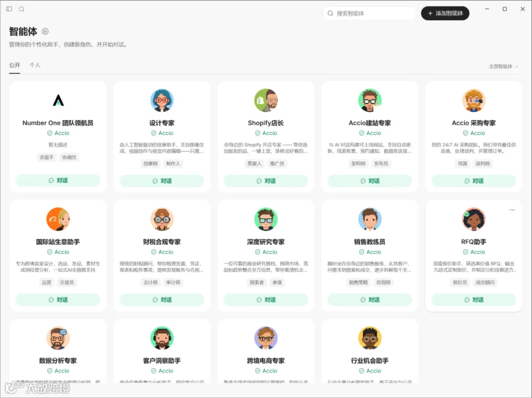This screenshot has width=532, height=398.
Task: Click the 数据分析专家 avatar
Action: pyautogui.click(x=58, y=338)
